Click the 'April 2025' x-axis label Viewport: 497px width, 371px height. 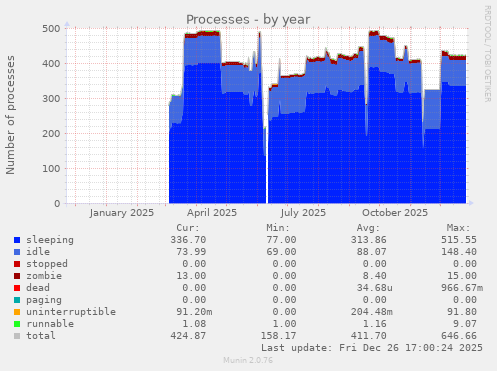[212, 213]
